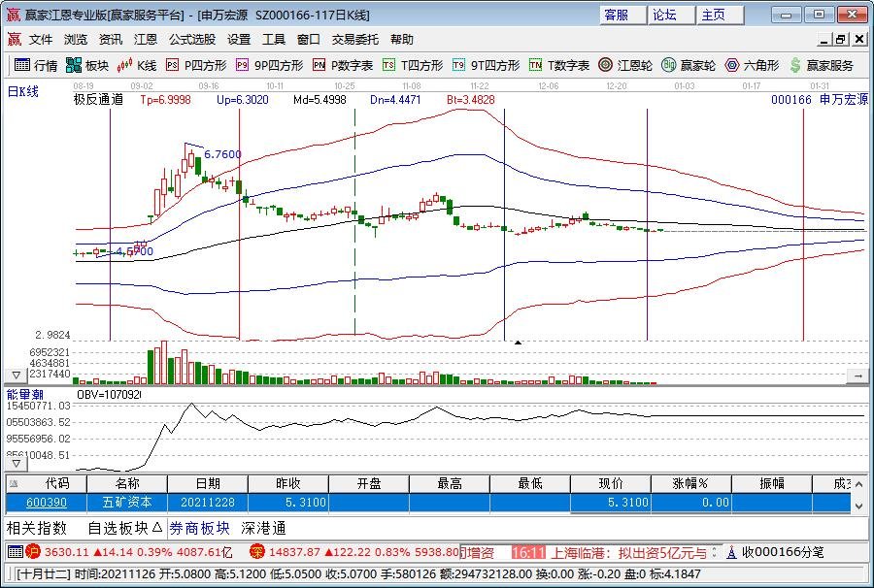Switch to 深港通 tab
874x588 pixels.
[x=263, y=527]
